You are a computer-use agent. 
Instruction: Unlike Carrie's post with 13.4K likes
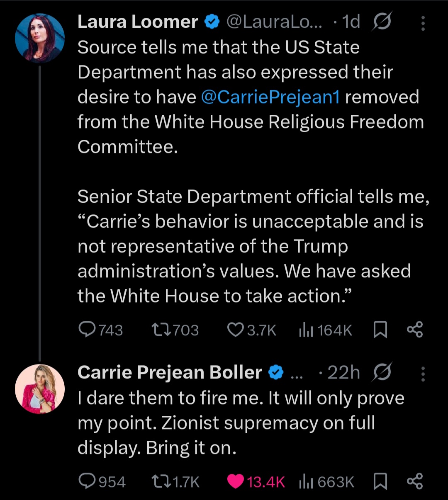pyautogui.click(x=256, y=482)
